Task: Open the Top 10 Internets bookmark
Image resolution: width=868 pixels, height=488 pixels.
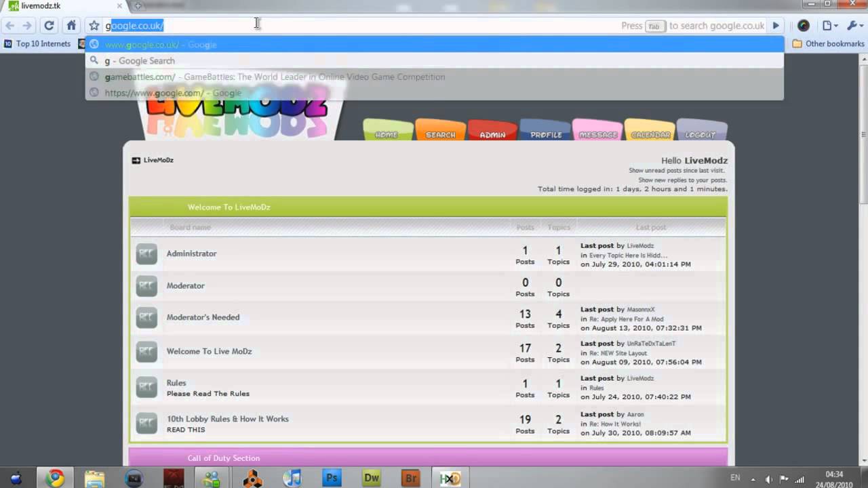Action: pos(37,43)
